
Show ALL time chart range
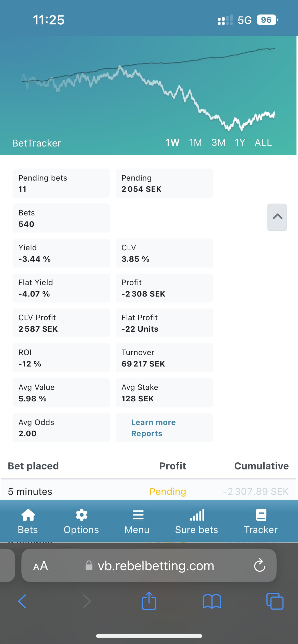click(263, 142)
